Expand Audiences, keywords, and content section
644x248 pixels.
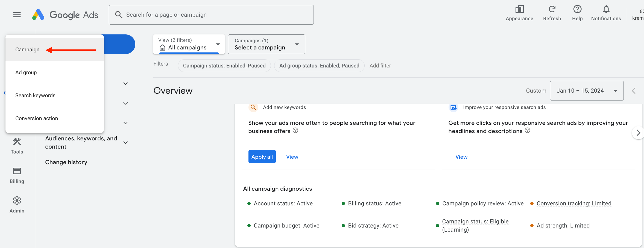click(125, 143)
